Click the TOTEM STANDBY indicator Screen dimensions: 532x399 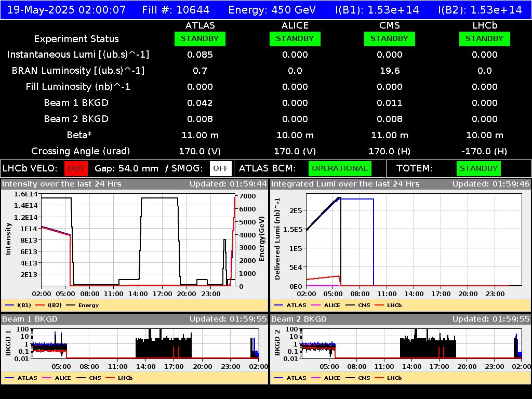tap(478, 168)
